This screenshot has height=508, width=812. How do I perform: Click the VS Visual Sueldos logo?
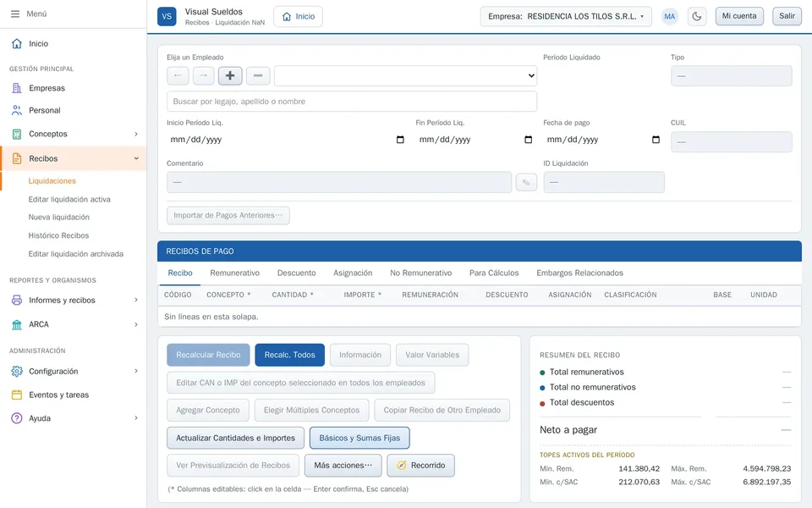(x=167, y=16)
